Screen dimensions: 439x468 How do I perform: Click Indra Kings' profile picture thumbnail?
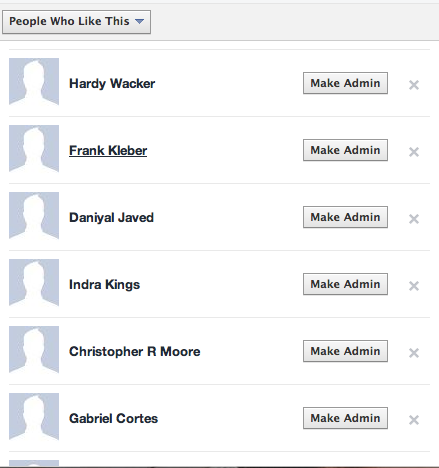34,282
